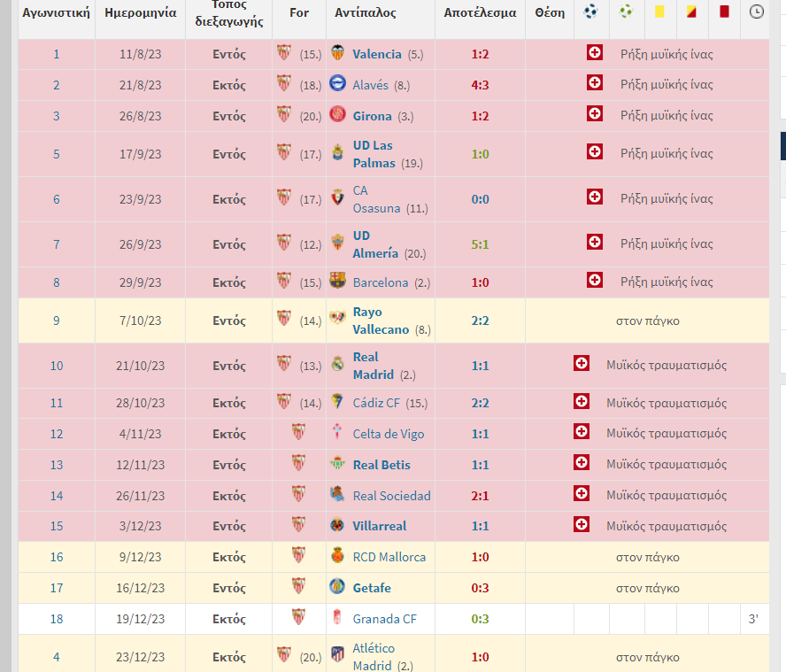Image resolution: width=786 pixels, height=672 pixels.
Task: Click the Cádiz CF club crest
Action: point(337,403)
